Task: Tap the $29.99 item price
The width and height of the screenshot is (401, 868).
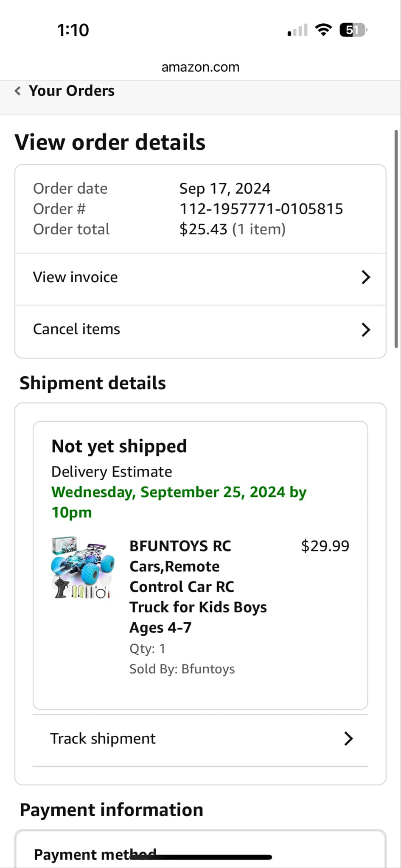Action: pos(325,546)
